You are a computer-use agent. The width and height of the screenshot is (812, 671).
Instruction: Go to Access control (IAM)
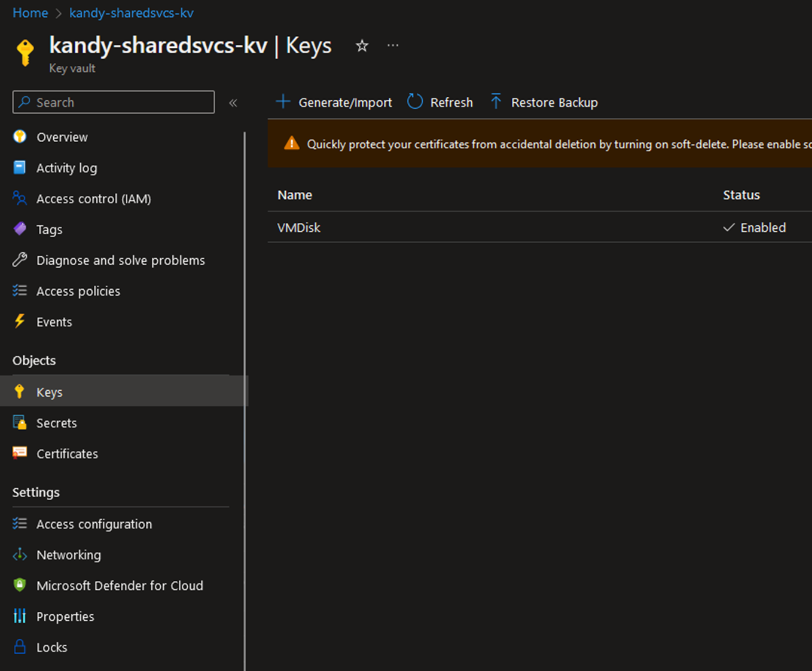pyautogui.click(x=93, y=198)
